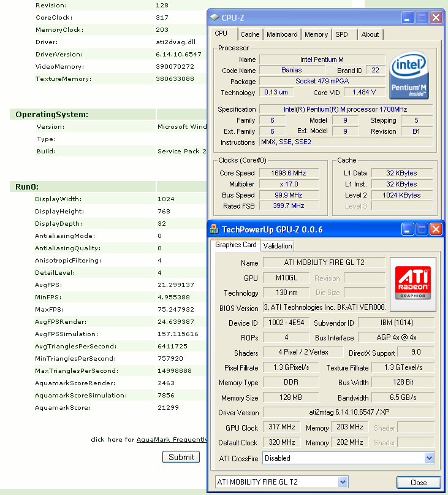Open the ATI CrossFire dropdown
Screen dimensions: 448x495
point(429,458)
